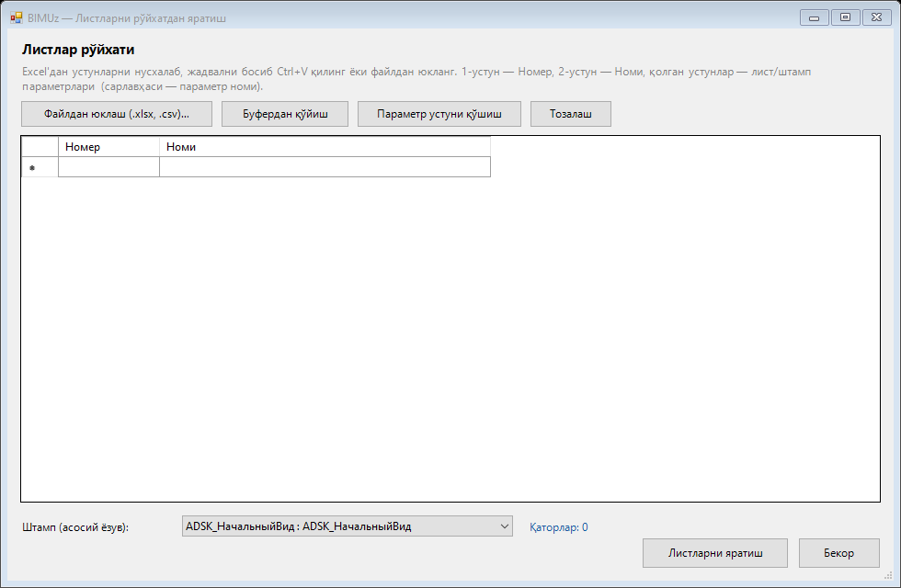Click empty area inside the sheets grid
901x588 pixels.
pos(450,339)
